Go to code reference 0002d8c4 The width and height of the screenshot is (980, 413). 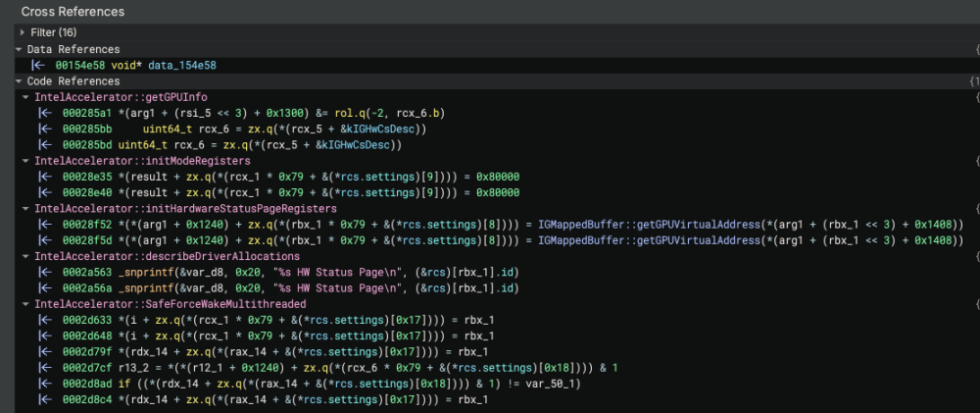click(x=275, y=399)
